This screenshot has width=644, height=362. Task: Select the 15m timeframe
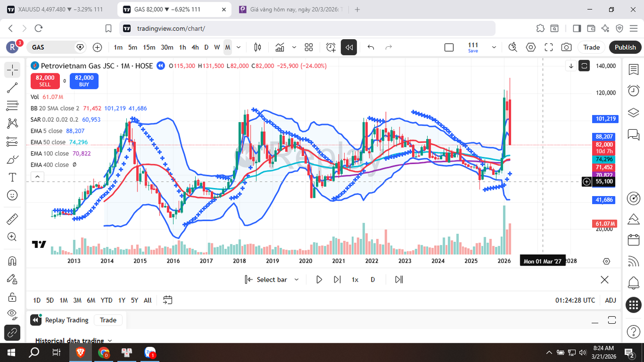pos(149,47)
